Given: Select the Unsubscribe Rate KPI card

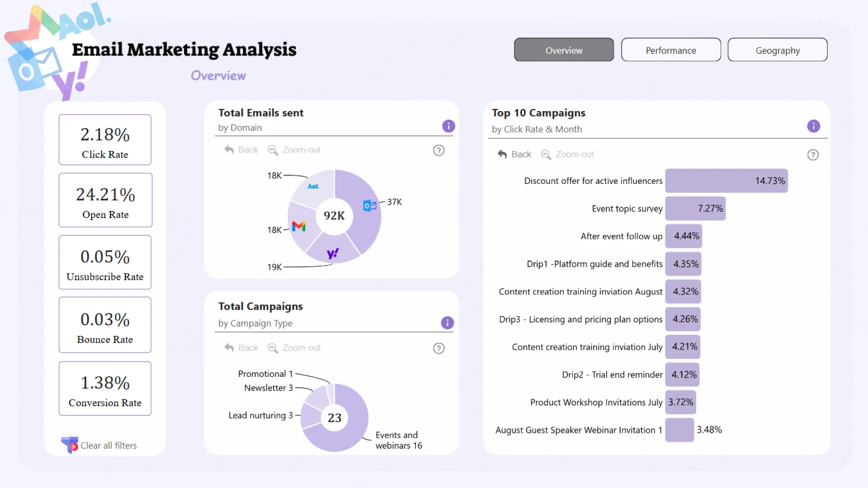Looking at the screenshot, I should tap(105, 262).
